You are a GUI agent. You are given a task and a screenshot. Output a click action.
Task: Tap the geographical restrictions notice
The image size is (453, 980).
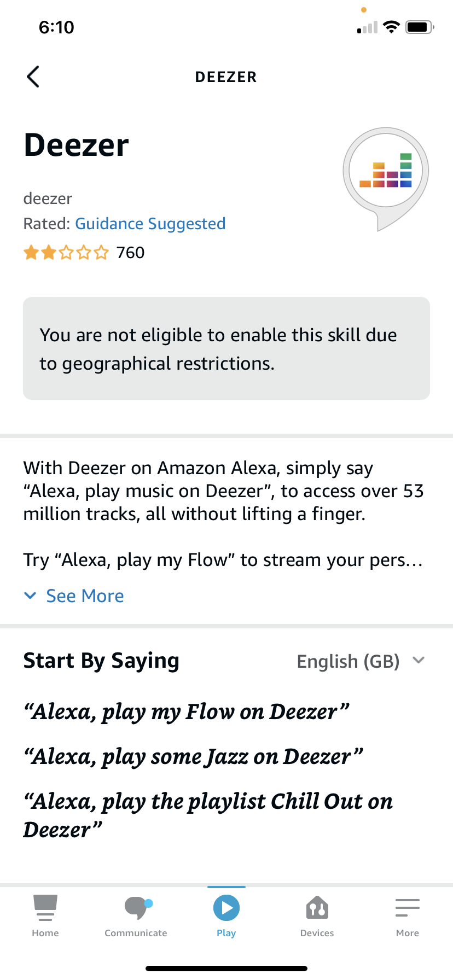[x=226, y=348]
